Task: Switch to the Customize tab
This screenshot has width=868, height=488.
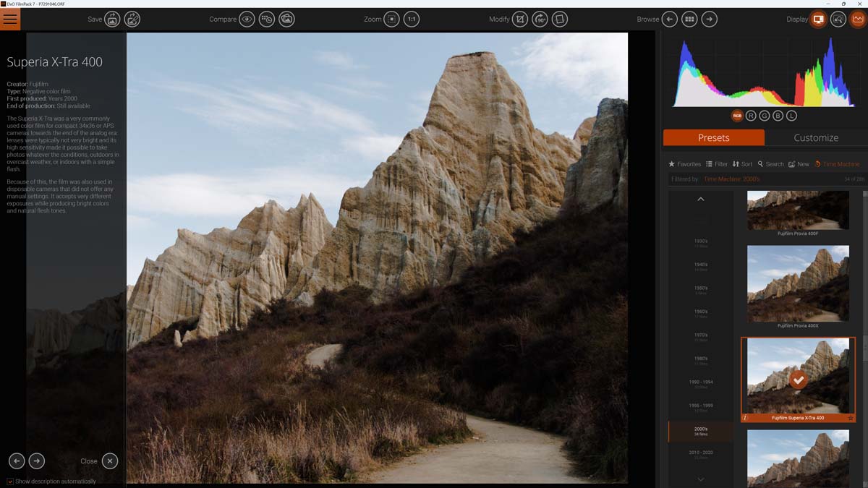Action: (x=816, y=137)
